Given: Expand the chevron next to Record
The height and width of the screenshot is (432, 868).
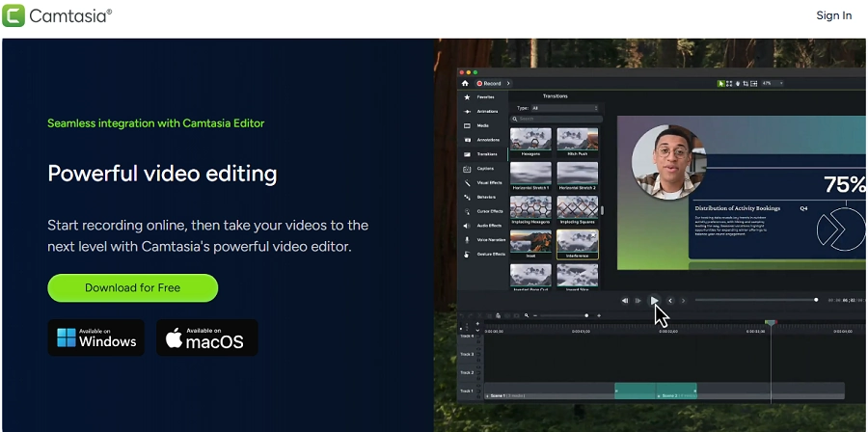Looking at the screenshot, I should coord(508,84).
